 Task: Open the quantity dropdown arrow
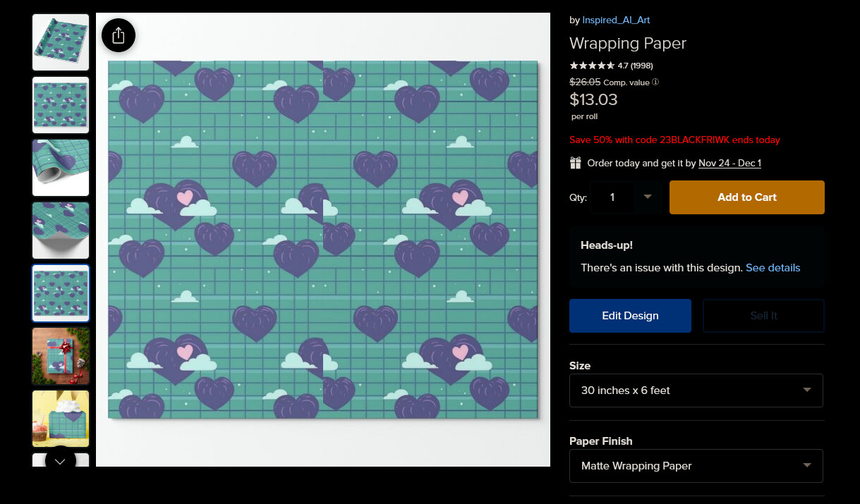coord(648,197)
